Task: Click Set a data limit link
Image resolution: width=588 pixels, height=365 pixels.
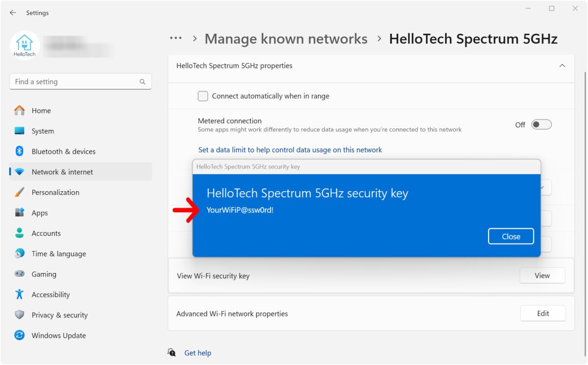Action: 289,149
